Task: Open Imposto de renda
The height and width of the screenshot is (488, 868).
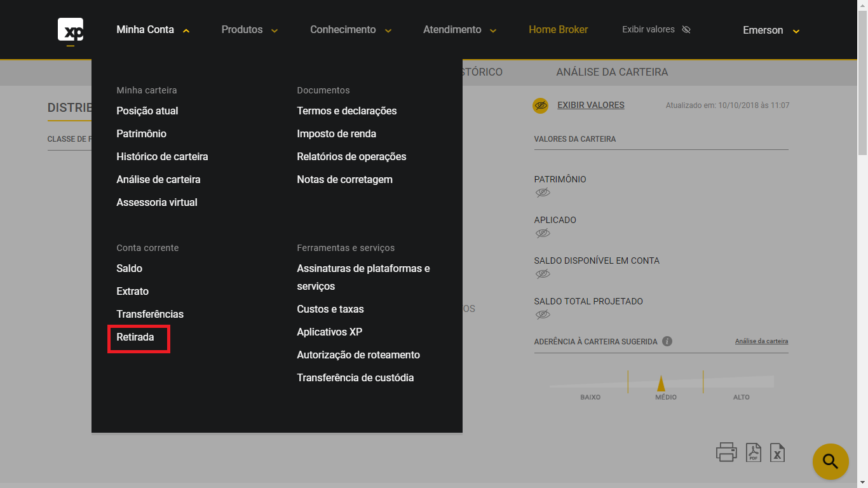Action: click(x=337, y=133)
